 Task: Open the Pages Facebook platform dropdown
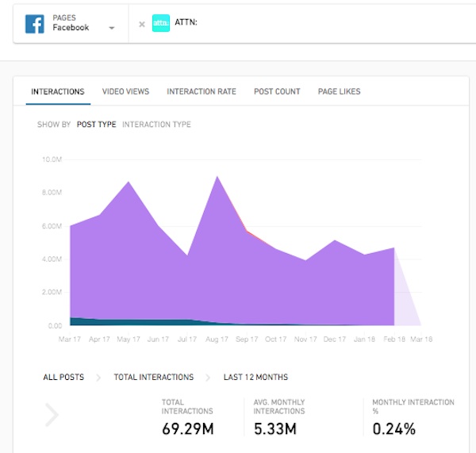click(x=111, y=28)
